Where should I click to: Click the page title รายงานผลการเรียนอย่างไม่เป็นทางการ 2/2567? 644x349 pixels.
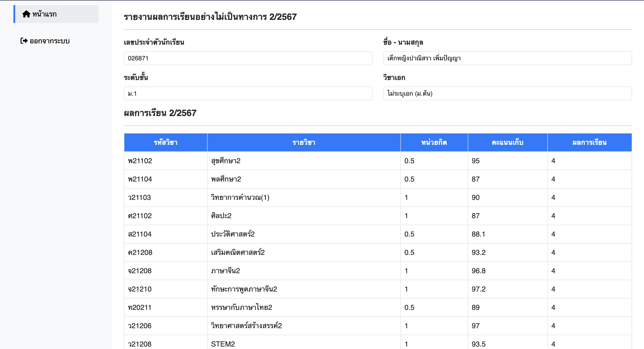(x=210, y=17)
